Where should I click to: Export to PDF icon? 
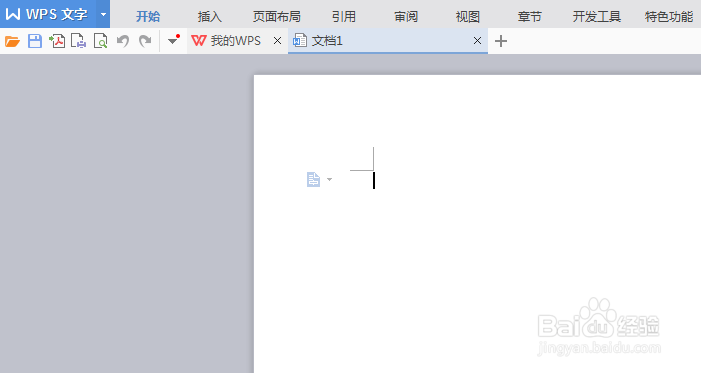click(x=57, y=41)
